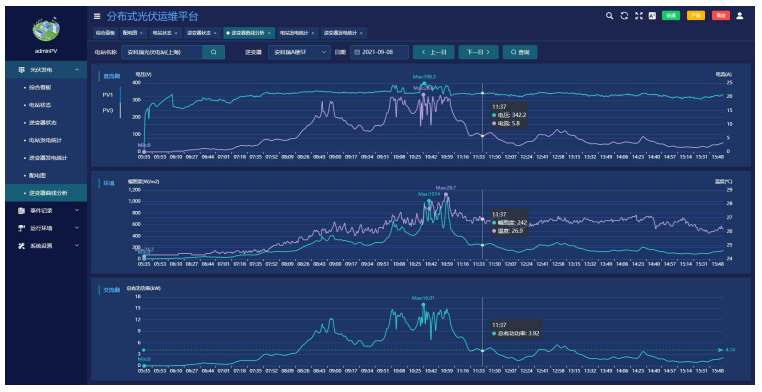762x392 pixels.
Task: Click the 电站名称 station name input field
Action: [162, 52]
